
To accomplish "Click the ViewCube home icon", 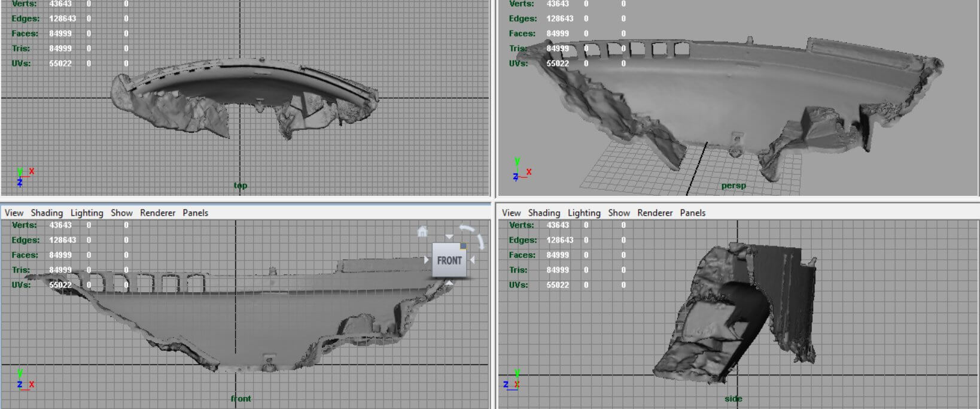I will [x=422, y=231].
